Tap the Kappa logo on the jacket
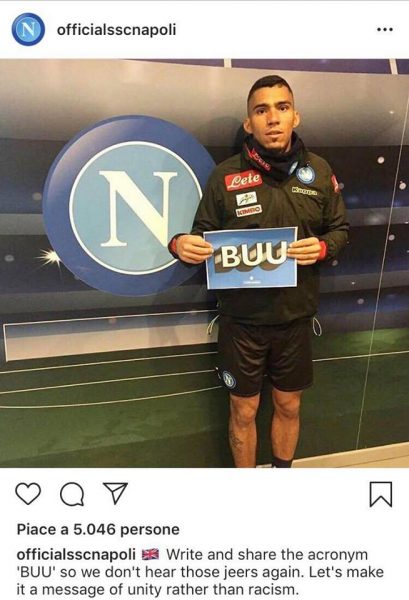409x600 pixels. (x=304, y=191)
